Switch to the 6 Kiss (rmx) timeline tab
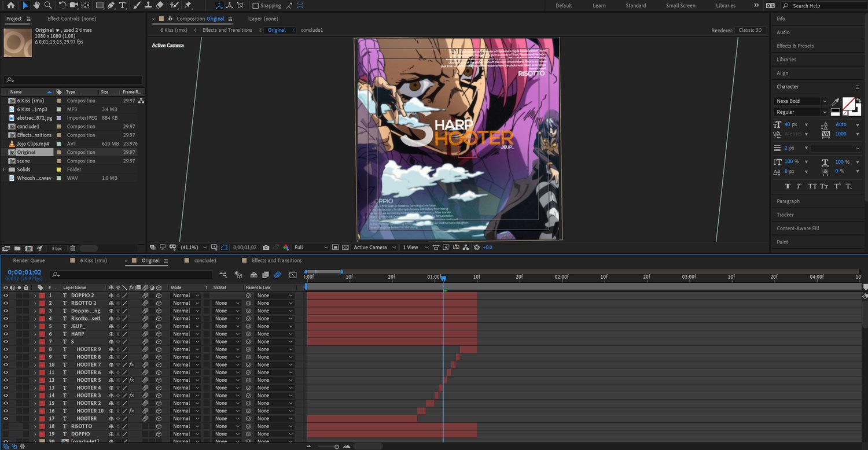Image resolution: width=868 pixels, height=450 pixels. click(x=93, y=261)
